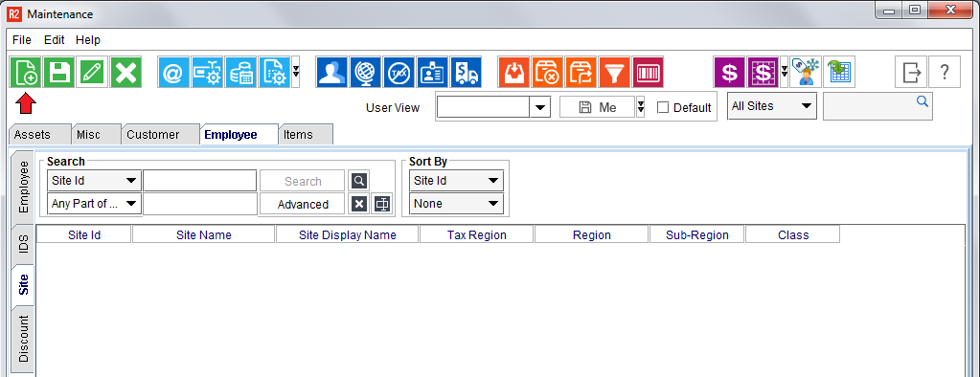Open the blue @ email settings icon
This screenshot has height=377, width=980.
point(173,73)
